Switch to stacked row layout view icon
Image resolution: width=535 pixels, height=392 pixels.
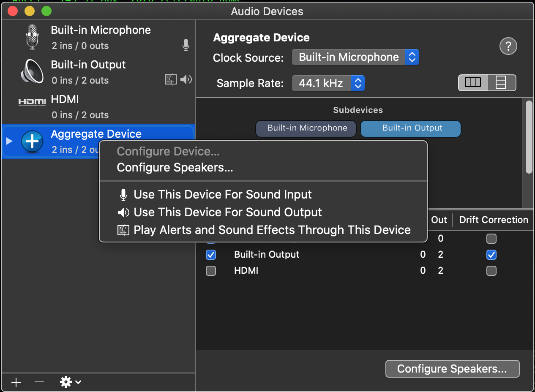pyautogui.click(x=501, y=83)
